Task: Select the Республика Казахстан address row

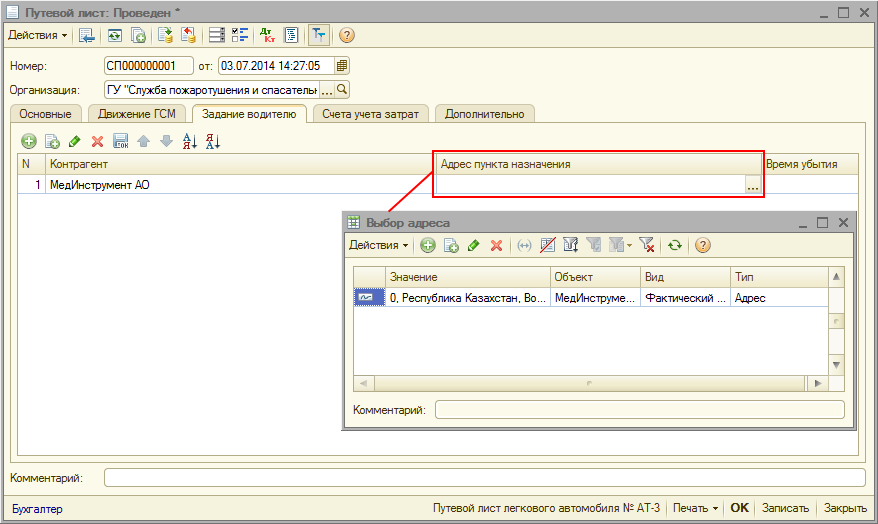Action: click(x=467, y=298)
